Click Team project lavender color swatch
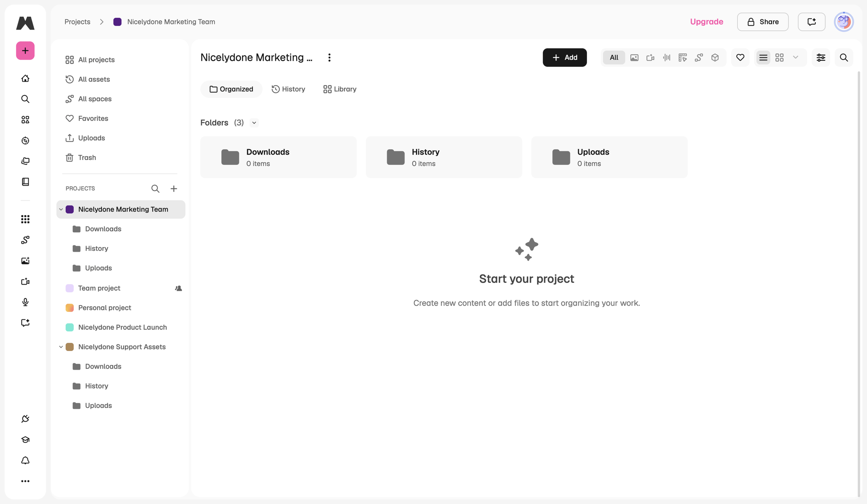 pos(70,288)
